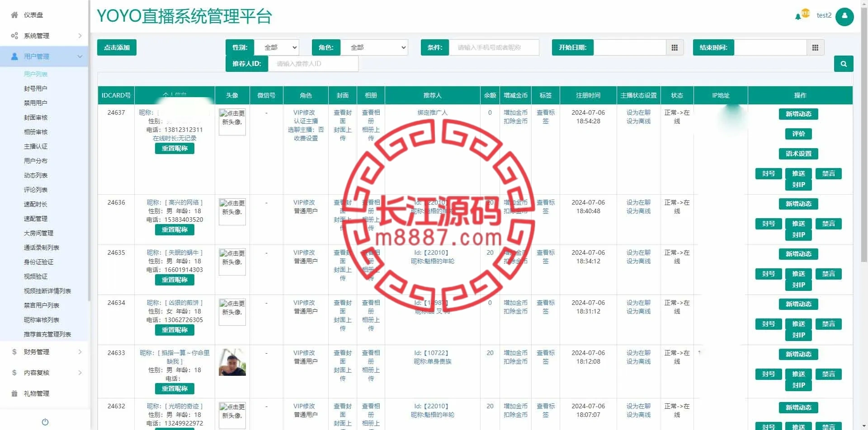
Task: Open 主播认证 in the sidebar
Action: 36,146
